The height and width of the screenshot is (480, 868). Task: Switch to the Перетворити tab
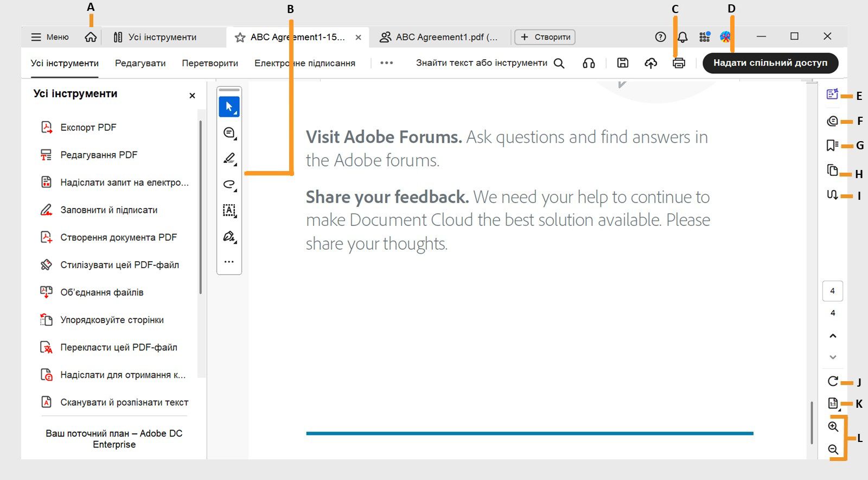(210, 63)
